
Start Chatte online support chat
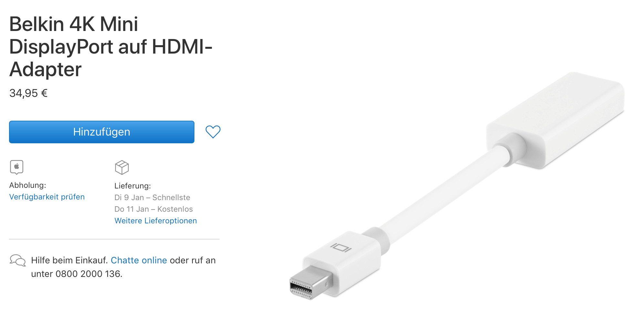[139, 260]
